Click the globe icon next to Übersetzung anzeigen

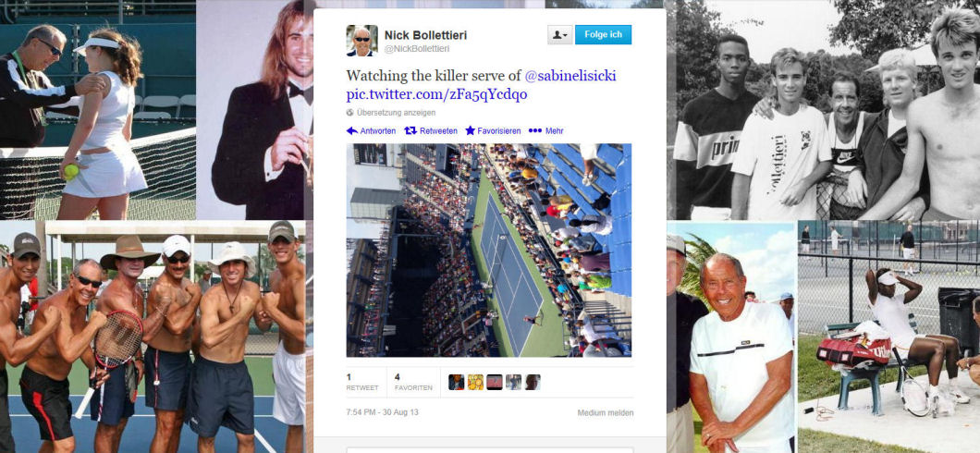(350, 113)
